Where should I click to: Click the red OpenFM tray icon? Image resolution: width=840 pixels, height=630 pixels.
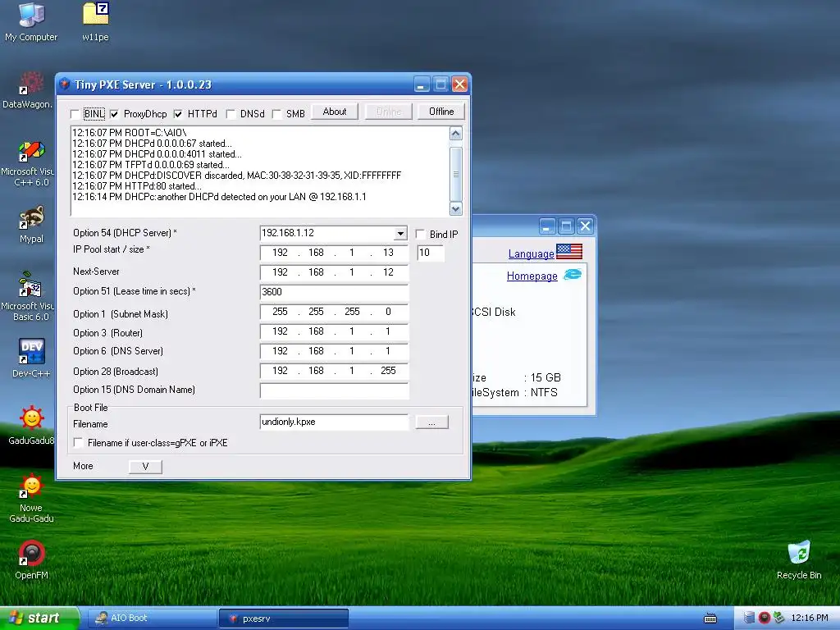pos(765,618)
